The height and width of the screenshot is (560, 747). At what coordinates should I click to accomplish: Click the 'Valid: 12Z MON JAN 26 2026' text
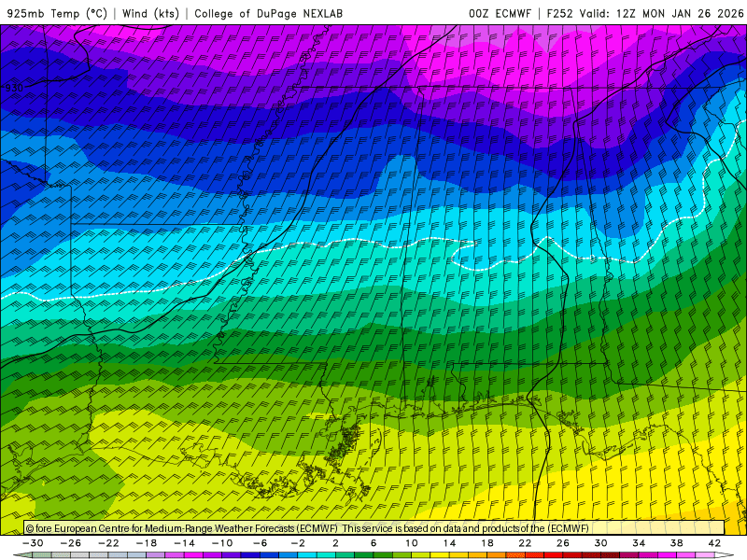[661, 13]
